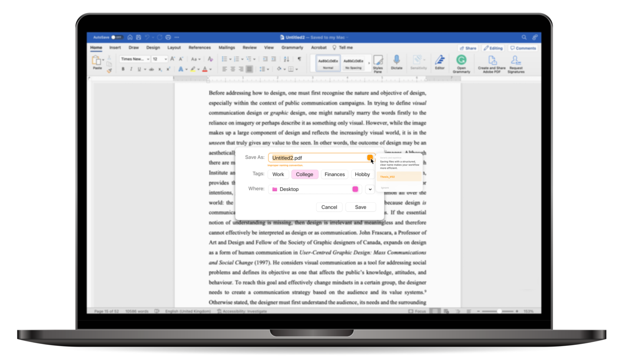Screen dimensions: 619x364
Task: Click the pink color swatch beside Desktop
Action: (355, 189)
